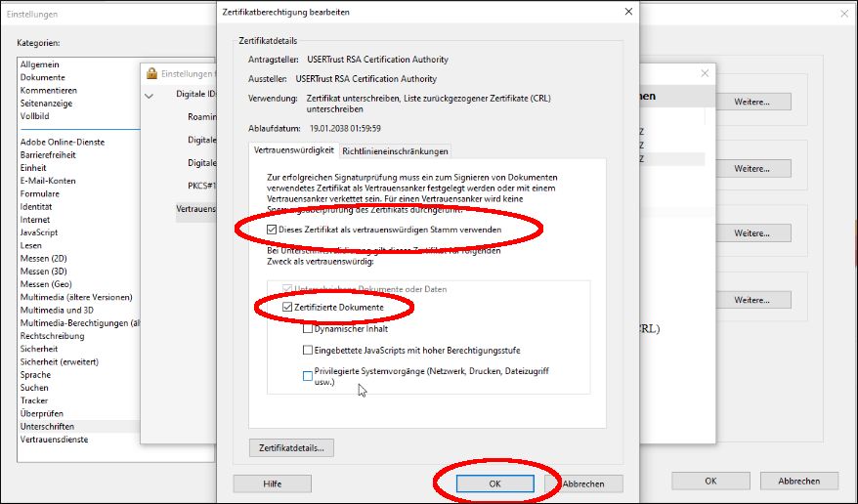Click OK in the Einstellungen window
The height and width of the screenshot is (504, 858).
pos(710,481)
